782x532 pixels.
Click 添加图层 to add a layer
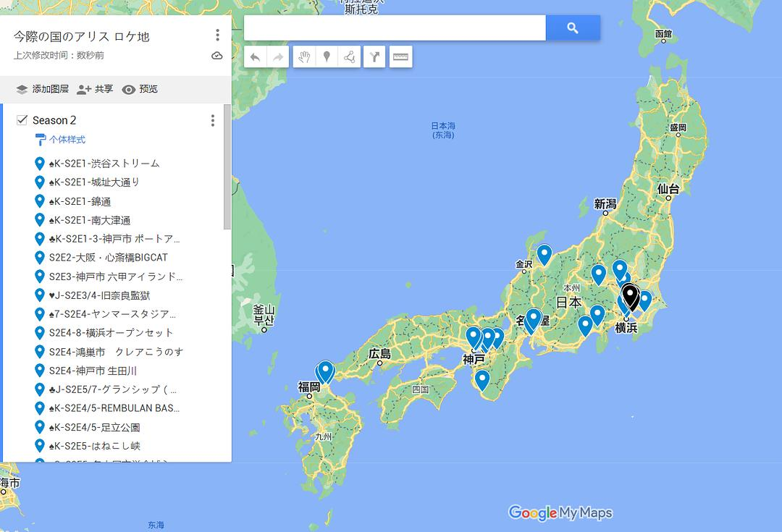[43, 89]
